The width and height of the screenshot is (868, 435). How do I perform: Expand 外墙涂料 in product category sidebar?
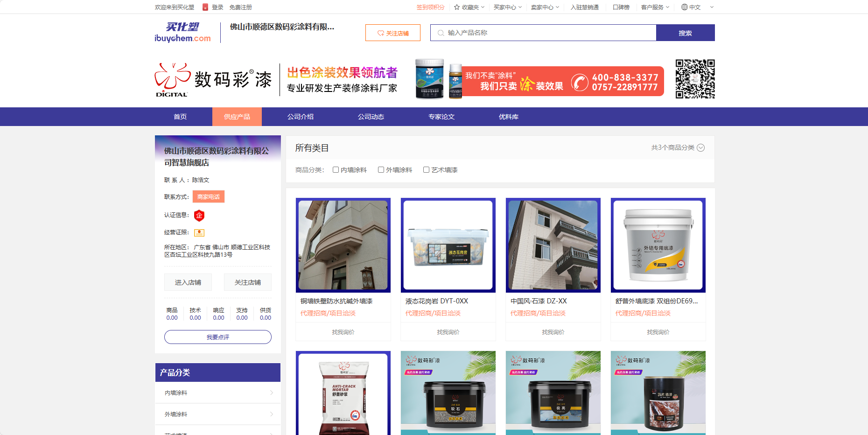point(218,414)
